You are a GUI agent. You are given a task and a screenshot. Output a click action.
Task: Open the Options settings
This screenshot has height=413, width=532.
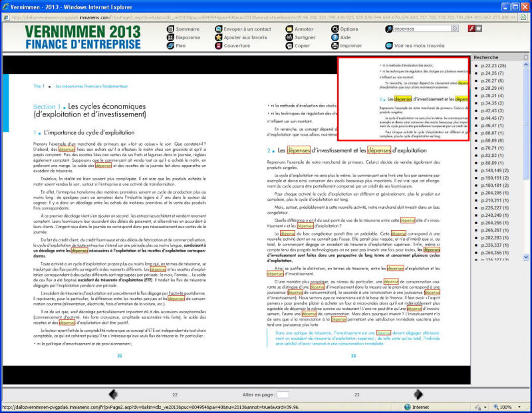point(344,29)
